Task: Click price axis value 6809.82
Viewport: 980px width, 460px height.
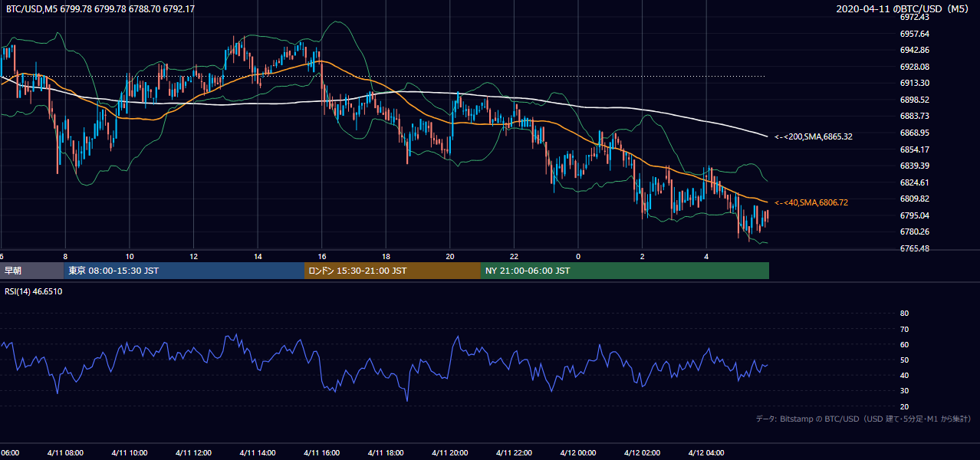Action: [x=915, y=199]
